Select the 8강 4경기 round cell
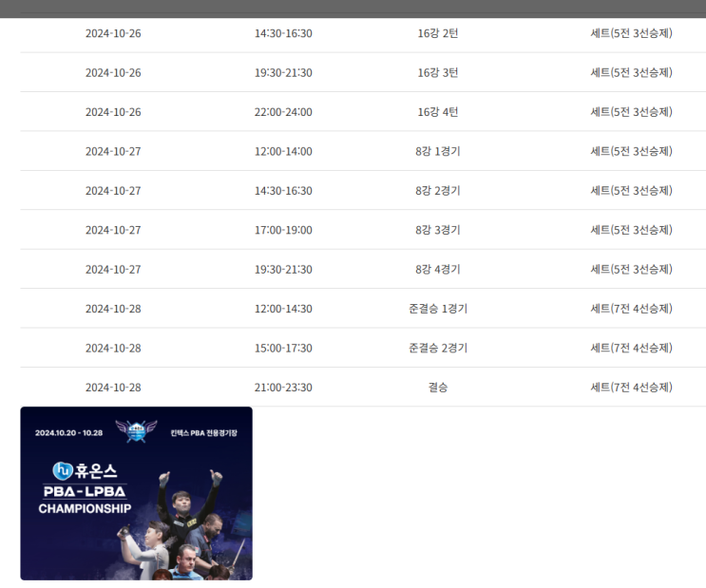The height and width of the screenshot is (588, 706). point(438,270)
